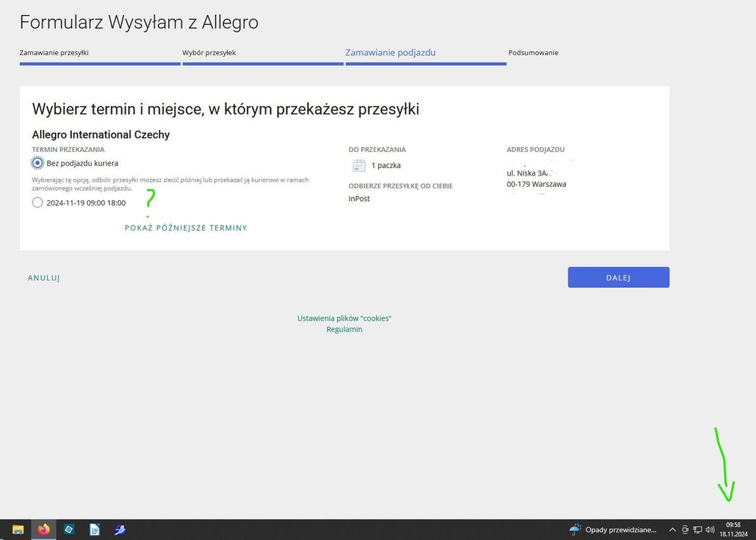
Task: Switch to Firefox in the taskbar
Action: [x=44, y=530]
